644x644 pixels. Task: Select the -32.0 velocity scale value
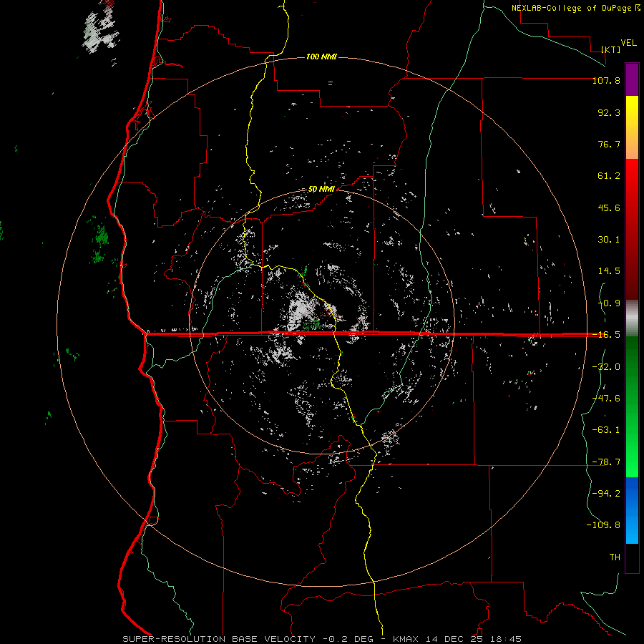pos(606,367)
